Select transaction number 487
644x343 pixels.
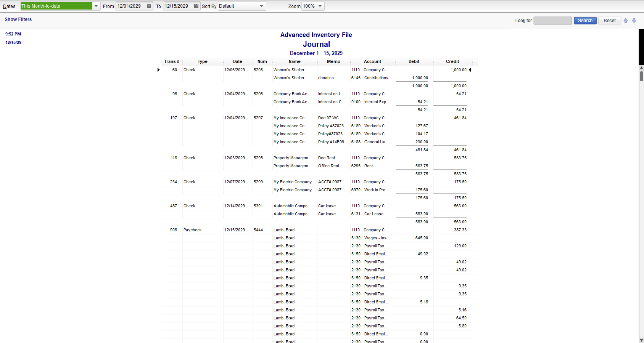click(174, 206)
